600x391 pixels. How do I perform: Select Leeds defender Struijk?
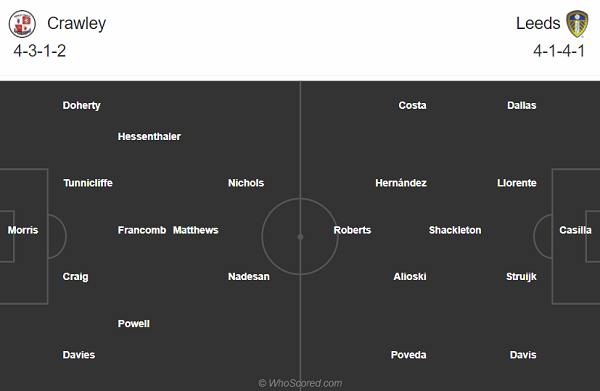pyautogui.click(x=521, y=277)
